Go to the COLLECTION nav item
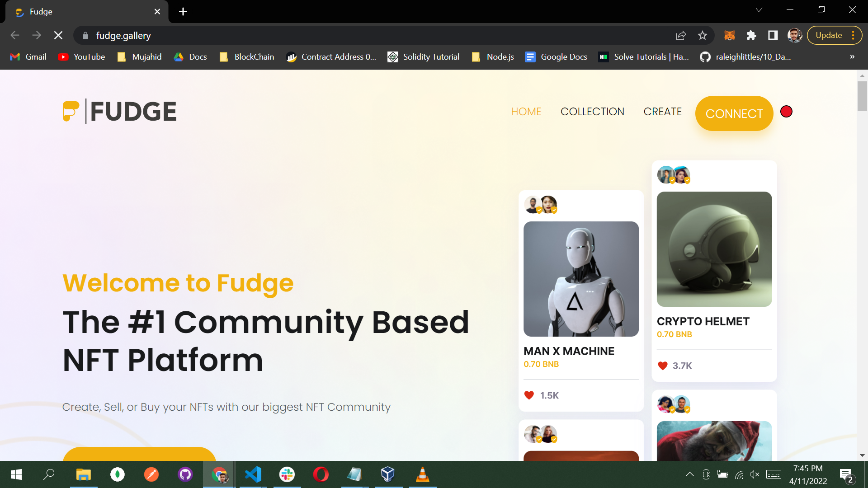 pyautogui.click(x=592, y=112)
